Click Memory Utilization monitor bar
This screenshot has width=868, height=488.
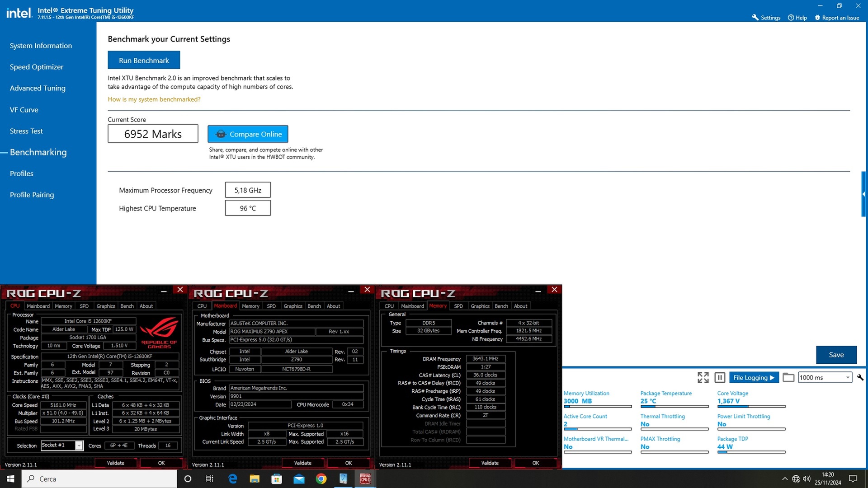(x=597, y=407)
